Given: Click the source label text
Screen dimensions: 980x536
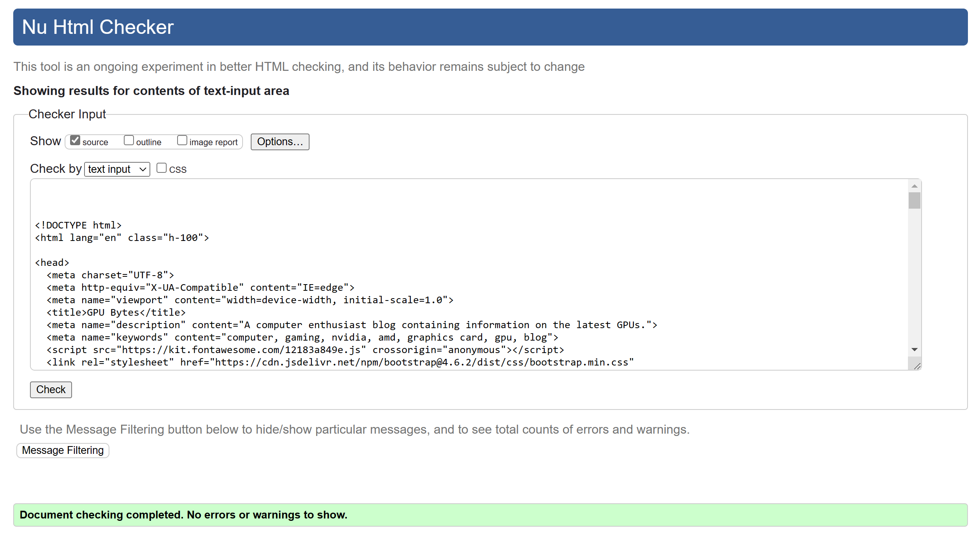Looking at the screenshot, I should (95, 142).
